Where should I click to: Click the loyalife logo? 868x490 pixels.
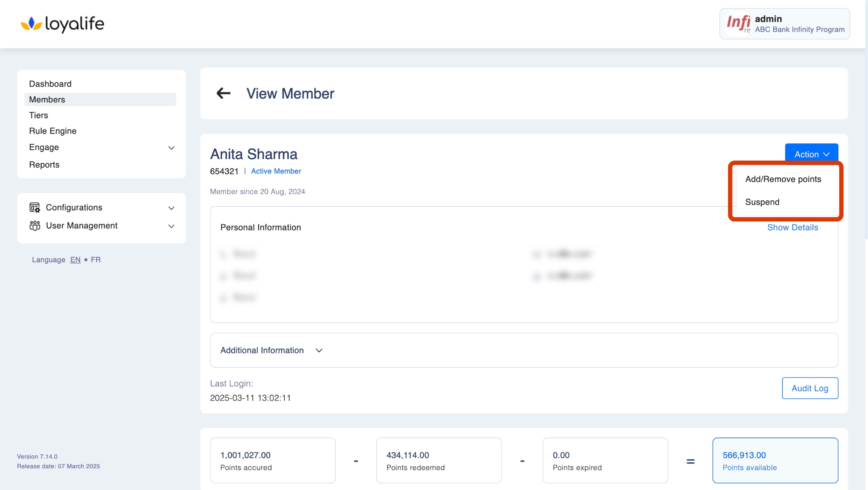tap(62, 24)
